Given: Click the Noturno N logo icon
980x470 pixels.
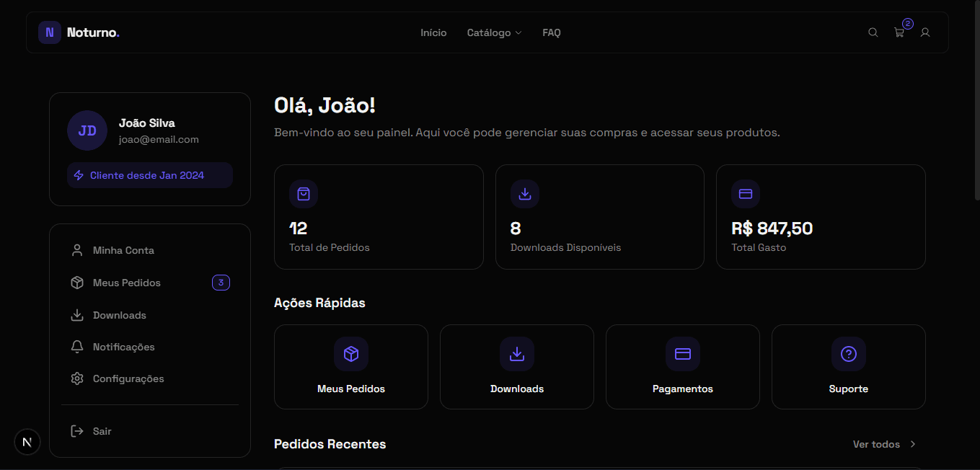Looking at the screenshot, I should 50,32.
